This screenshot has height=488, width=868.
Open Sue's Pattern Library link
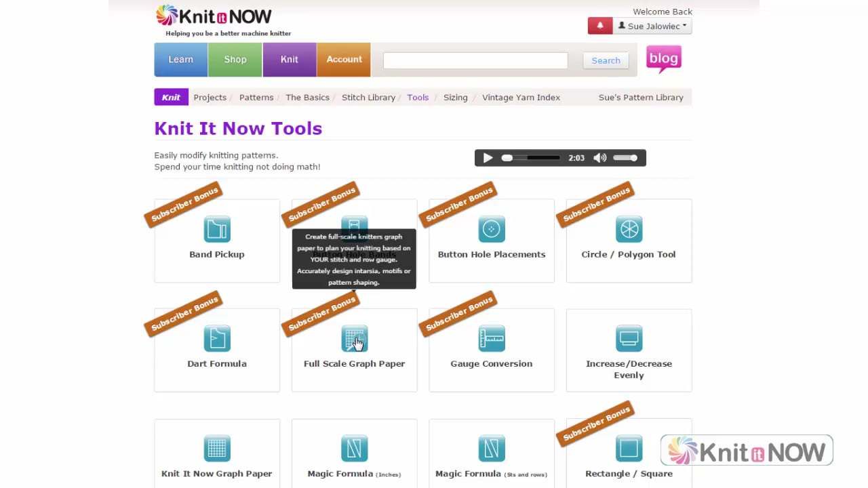pos(641,98)
